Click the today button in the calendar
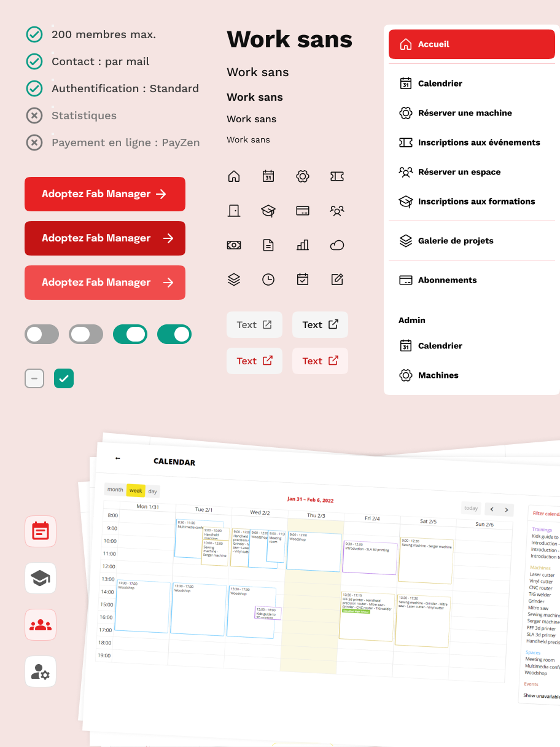Screen dimensions: 560x747 471,509
